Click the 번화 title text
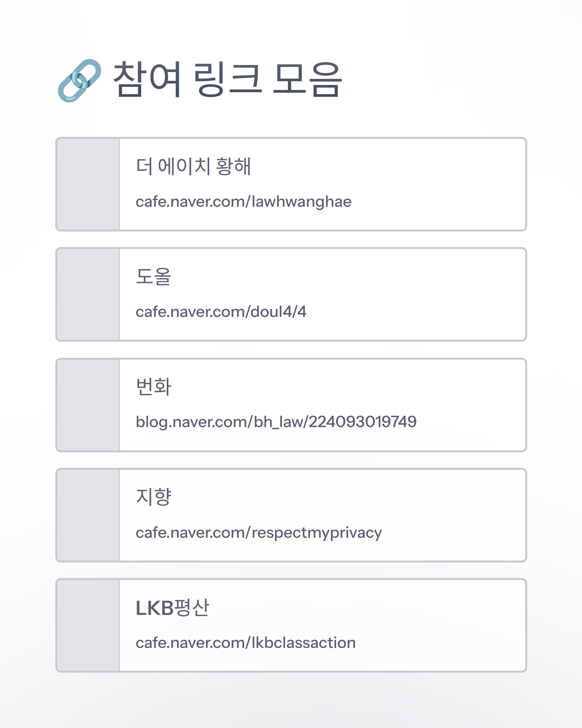The width and height of the screenshot is (582, 728). point(154,387)
